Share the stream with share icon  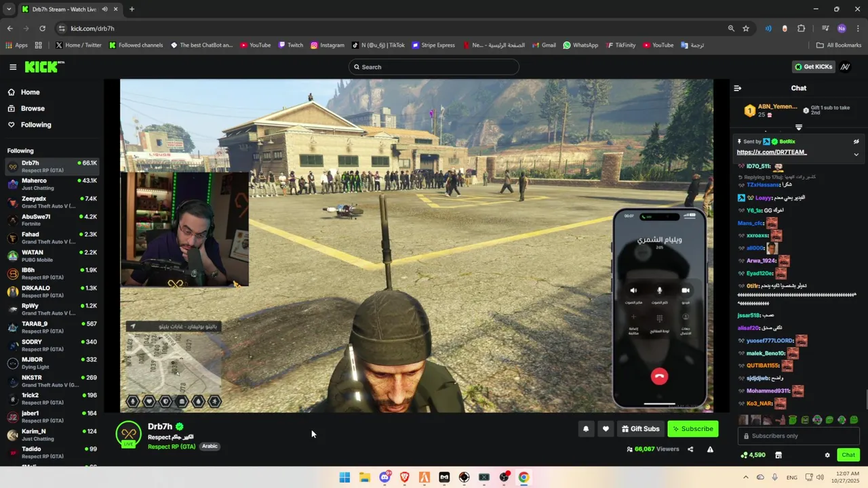pos(690,449)
